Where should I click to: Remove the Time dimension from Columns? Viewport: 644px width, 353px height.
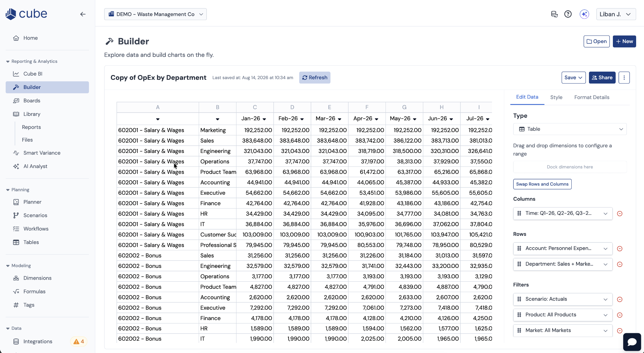pos(620,214)
